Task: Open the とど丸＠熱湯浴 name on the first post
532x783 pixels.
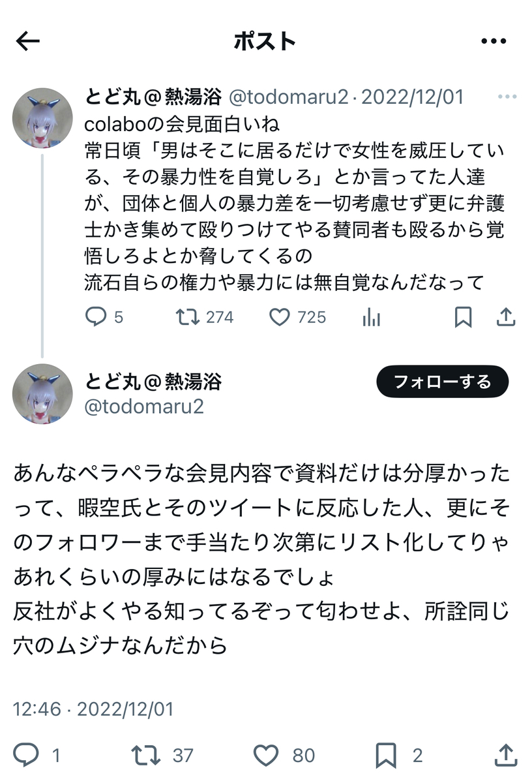Action: pos(153,97)
